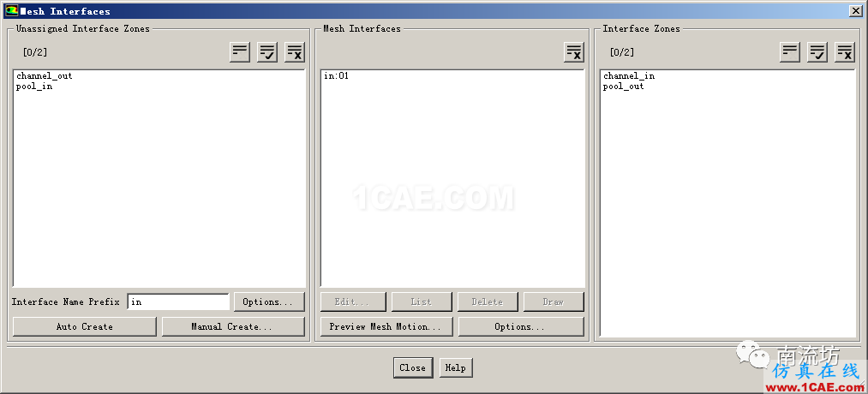Deselect all shown in Unassigned Interface Zones
The width and height of the screenshot is (868, 394).
(x=295, y=52)
